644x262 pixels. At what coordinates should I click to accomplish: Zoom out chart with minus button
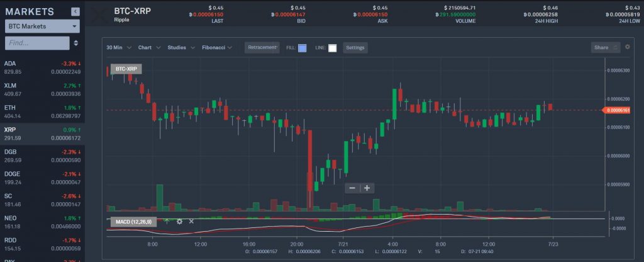coord(352,188)
